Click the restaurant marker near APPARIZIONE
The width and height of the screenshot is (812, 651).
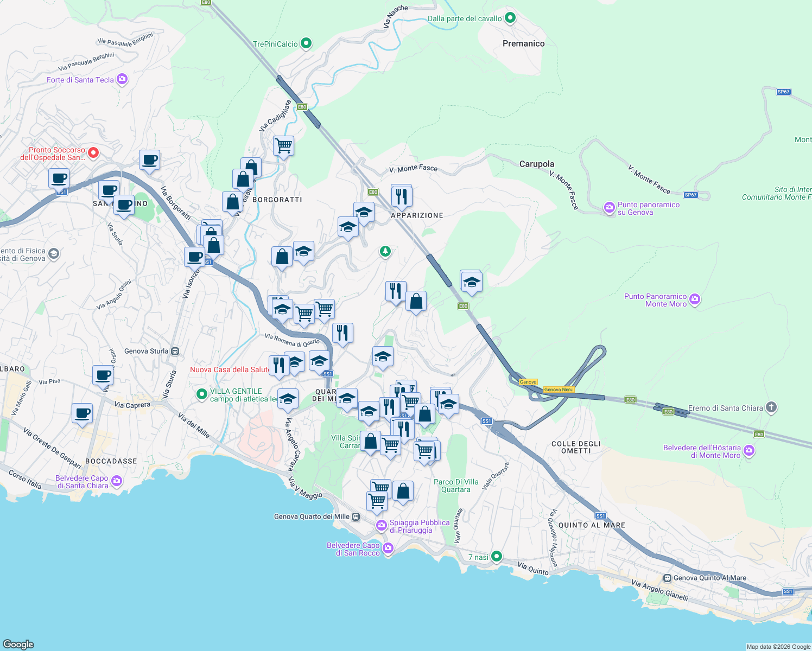402,195
